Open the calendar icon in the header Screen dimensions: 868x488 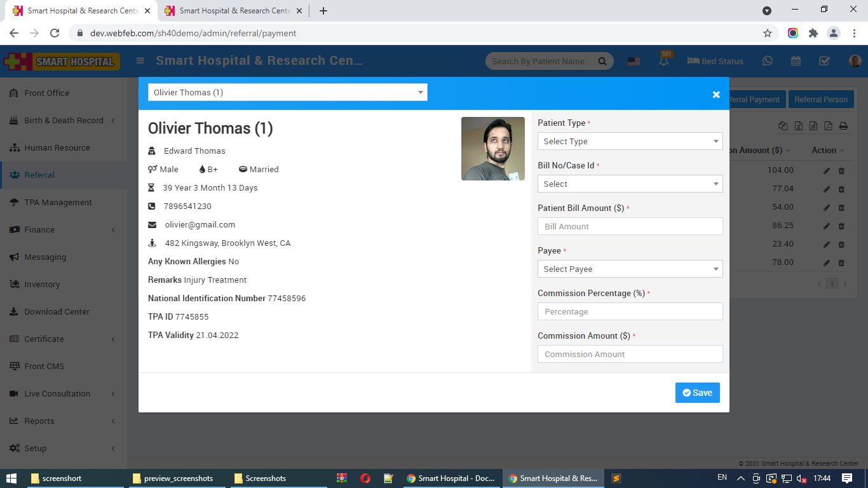point(795,60)
